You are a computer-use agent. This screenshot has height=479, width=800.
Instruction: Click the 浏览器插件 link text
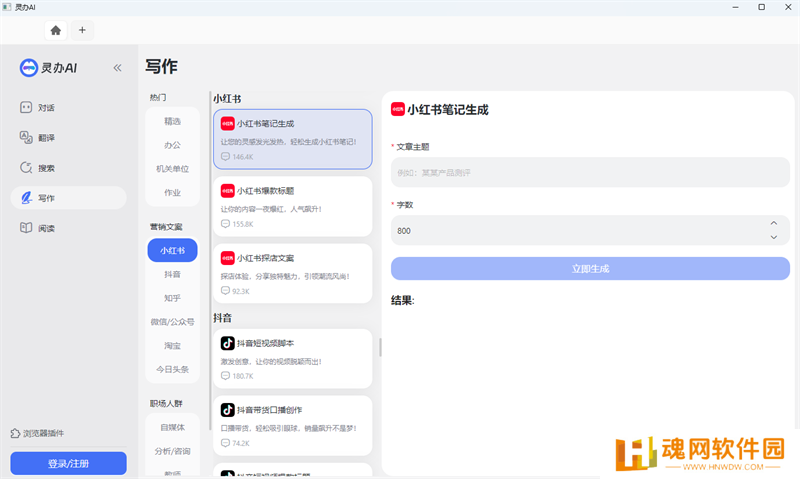pos(43,433)
